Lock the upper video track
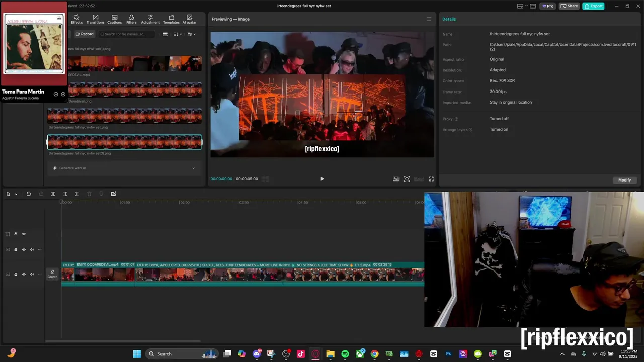Screen dimensions: 644x362 16,249
